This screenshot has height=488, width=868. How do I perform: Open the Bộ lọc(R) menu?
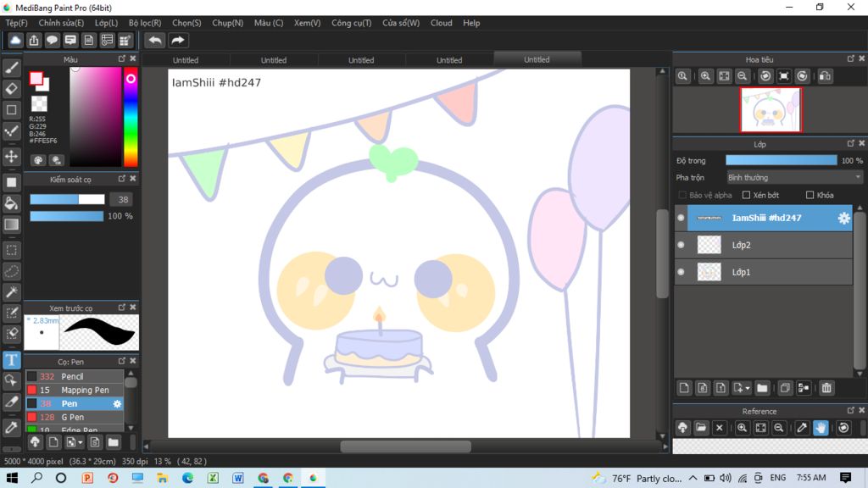145,23
